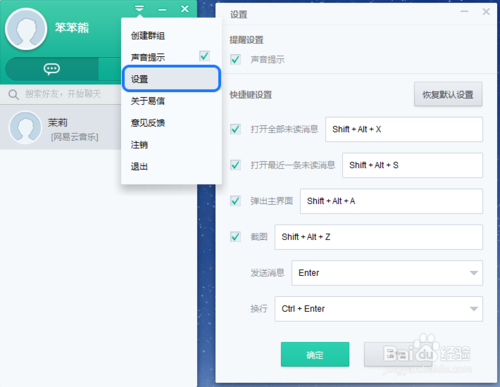Uncheck 打开全部未读消息 shortcut checkbox
The image size is (500, 387).
coord(235,129)
